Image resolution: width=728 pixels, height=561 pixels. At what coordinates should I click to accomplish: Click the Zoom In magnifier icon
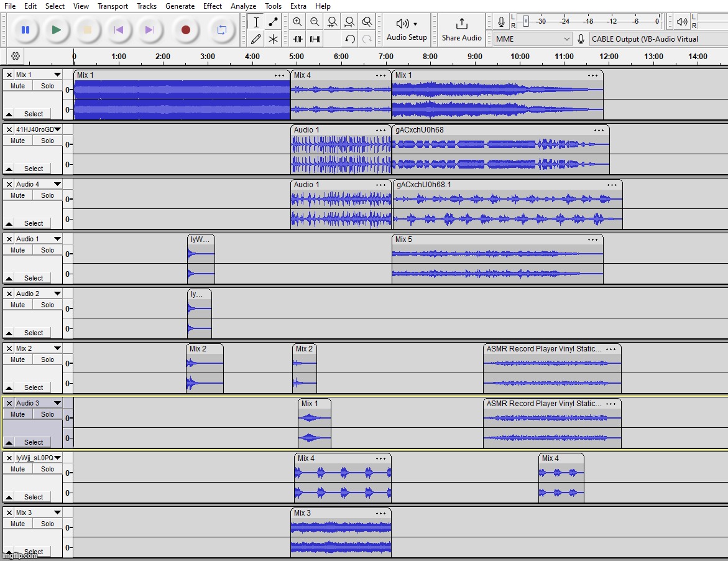point(297,22)
